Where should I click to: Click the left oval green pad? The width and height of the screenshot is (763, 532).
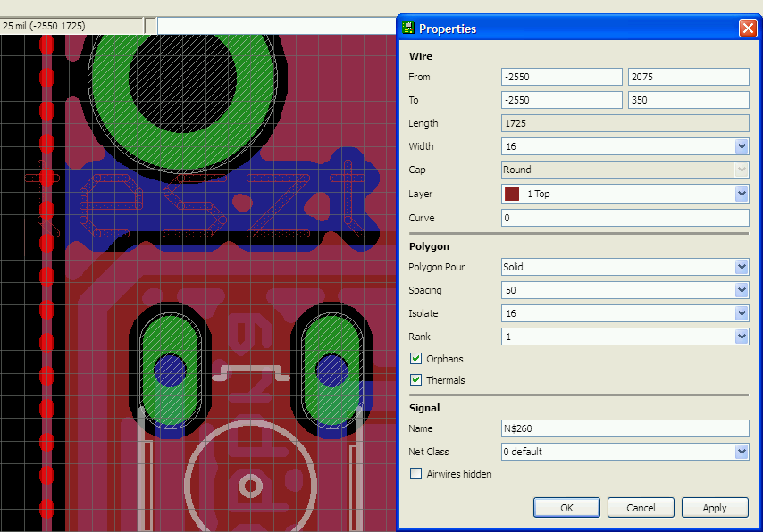click(171, 371)
